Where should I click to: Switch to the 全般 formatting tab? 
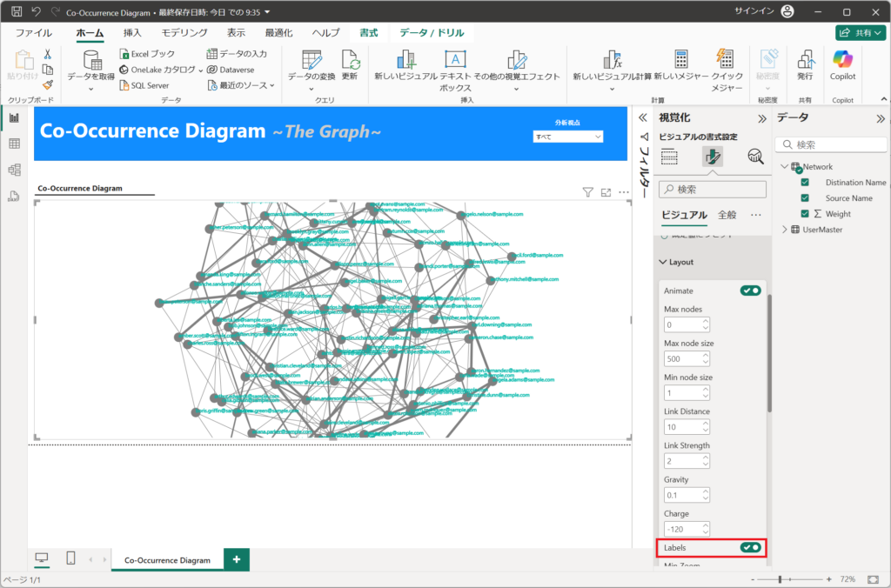tap(727, 215)
